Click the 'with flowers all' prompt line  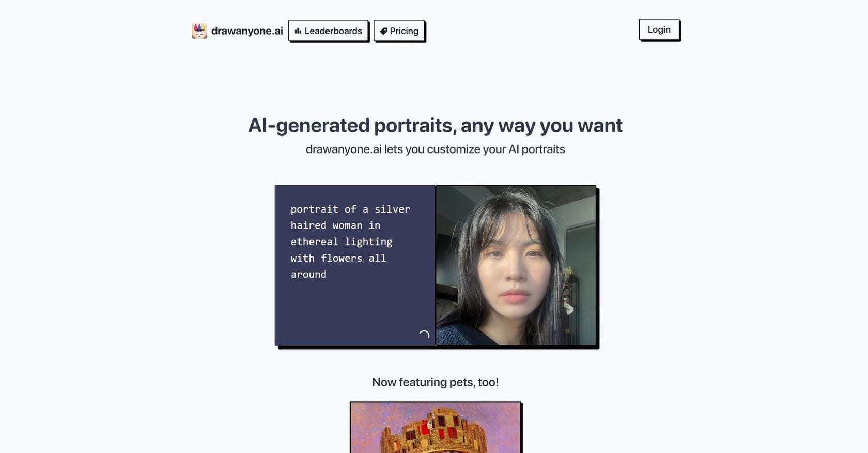tap(338, 258)
